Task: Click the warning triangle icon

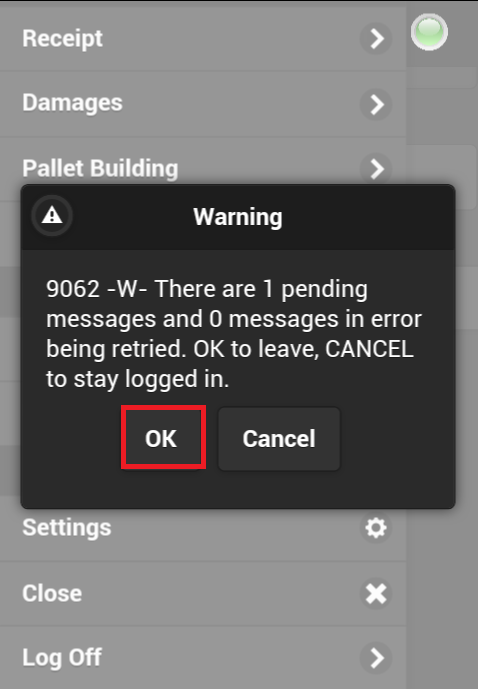Action: click(x=52, y=216)
